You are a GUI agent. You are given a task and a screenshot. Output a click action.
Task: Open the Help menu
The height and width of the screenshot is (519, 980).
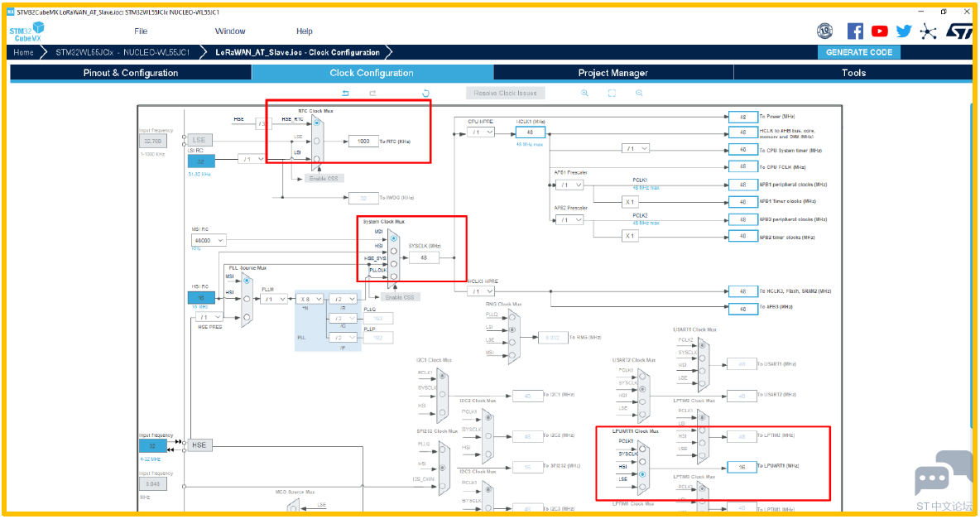tap(305, 31)
